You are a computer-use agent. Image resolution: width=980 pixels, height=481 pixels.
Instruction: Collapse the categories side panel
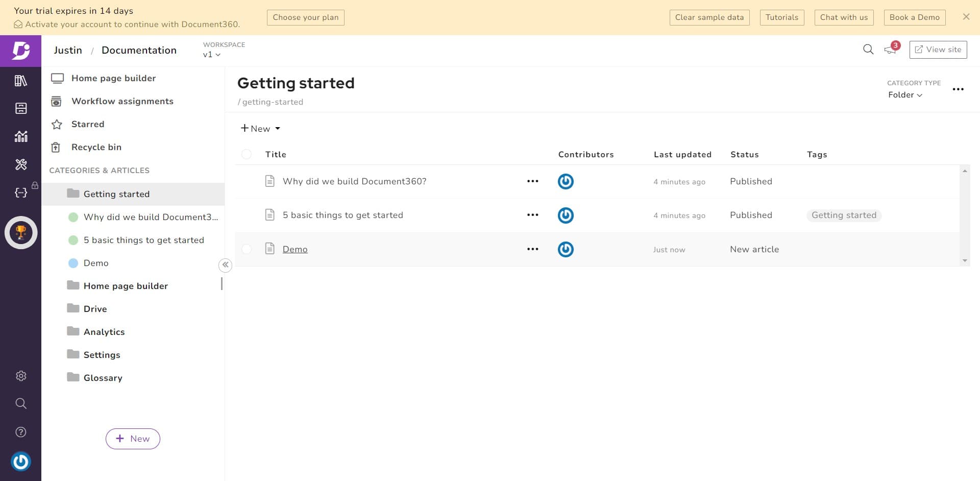[x=225, y=265]
